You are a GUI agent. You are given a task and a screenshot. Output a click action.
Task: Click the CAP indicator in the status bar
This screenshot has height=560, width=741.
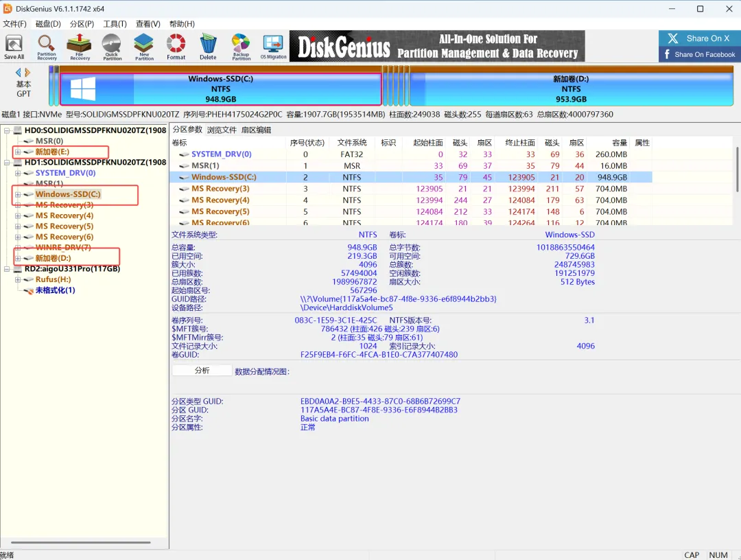click(692, 555)
